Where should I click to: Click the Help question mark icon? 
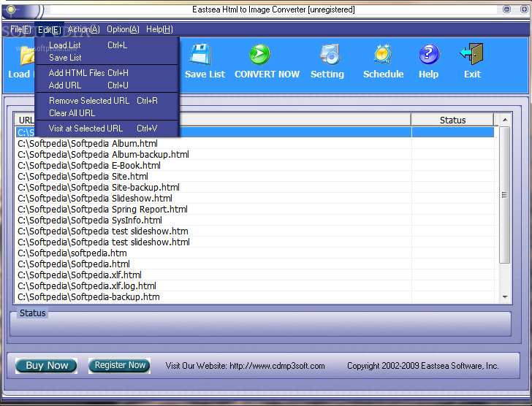tap(429, 54)
